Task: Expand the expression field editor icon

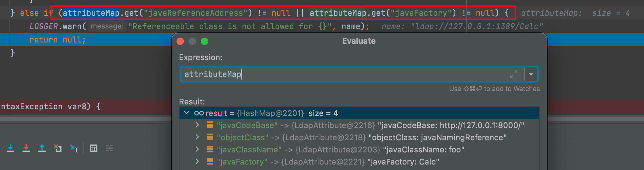Action: (514, 74)
